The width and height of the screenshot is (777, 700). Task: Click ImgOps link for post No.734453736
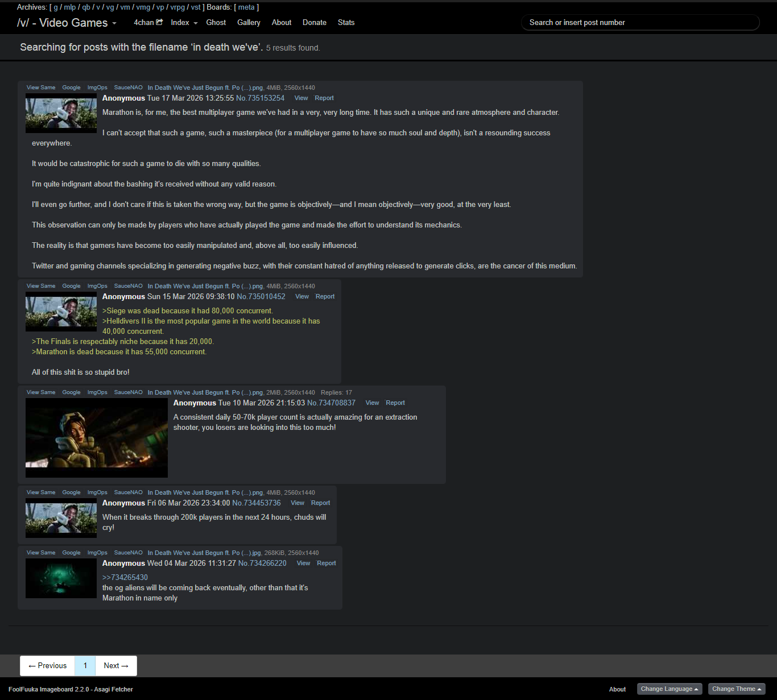click(97, 492)
